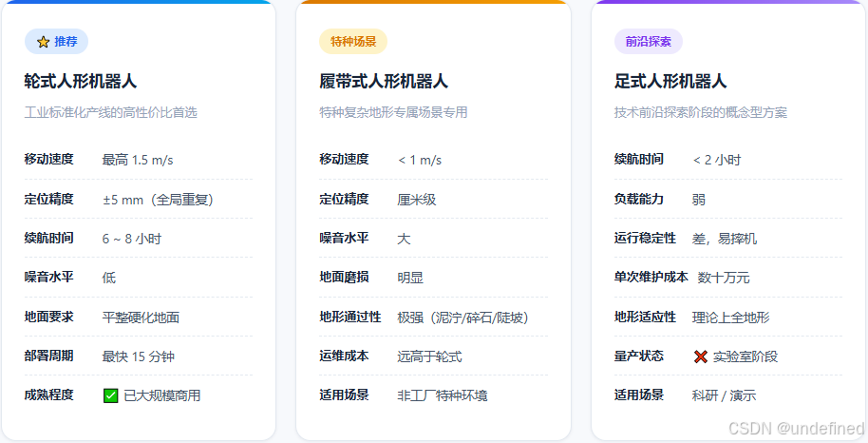Click the label 地形通过性
The height and width of the screenshot is (443, 868).
350,317
